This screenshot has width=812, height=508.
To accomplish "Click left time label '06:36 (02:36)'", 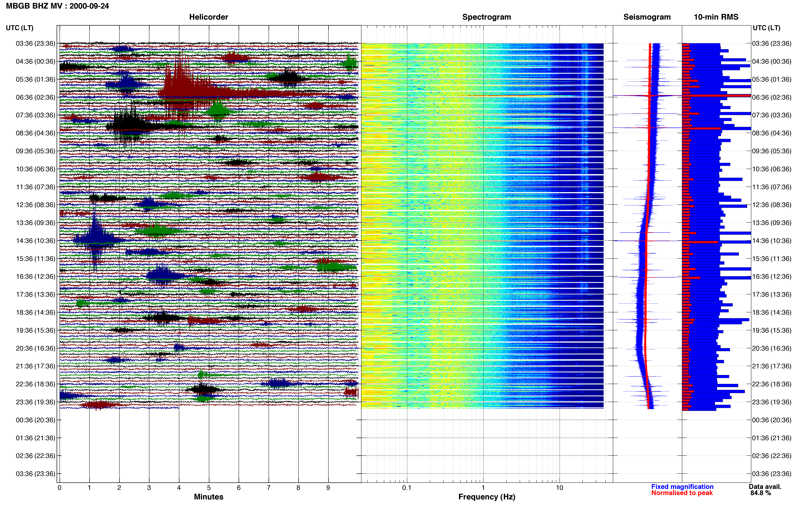I will 36,97.
